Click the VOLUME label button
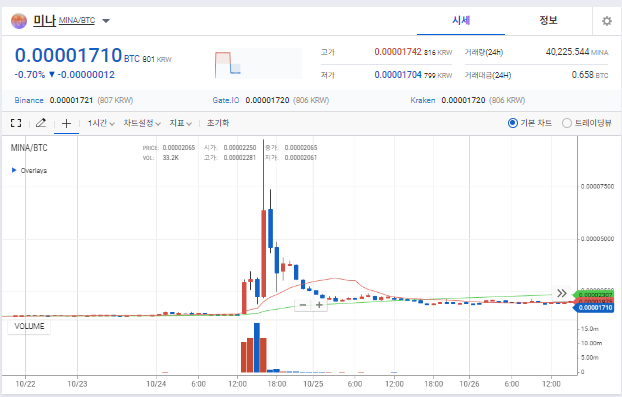The width and height of the screenshot is (622, 397). [x=29, y=326]
